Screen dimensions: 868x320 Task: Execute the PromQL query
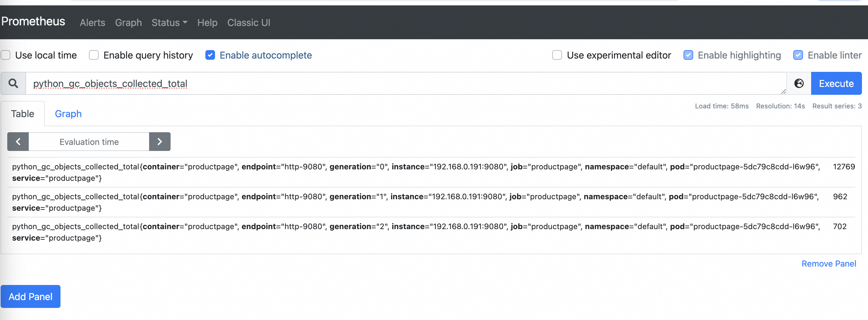[x=836, y=83]
